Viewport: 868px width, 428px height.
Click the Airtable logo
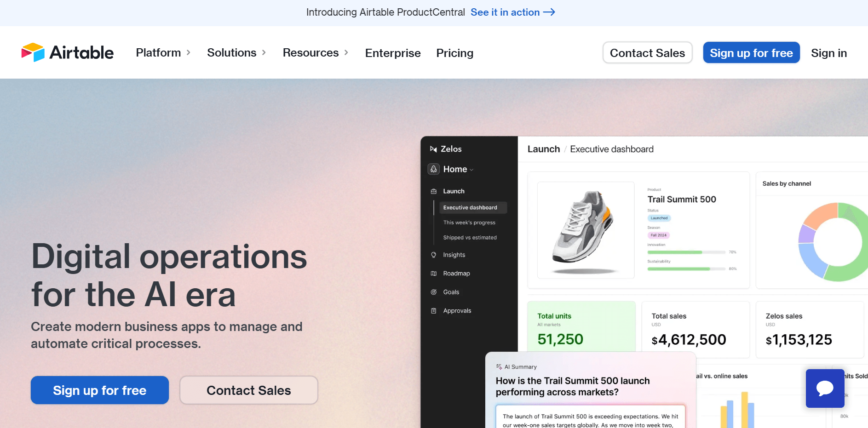[x=67, y=53]
